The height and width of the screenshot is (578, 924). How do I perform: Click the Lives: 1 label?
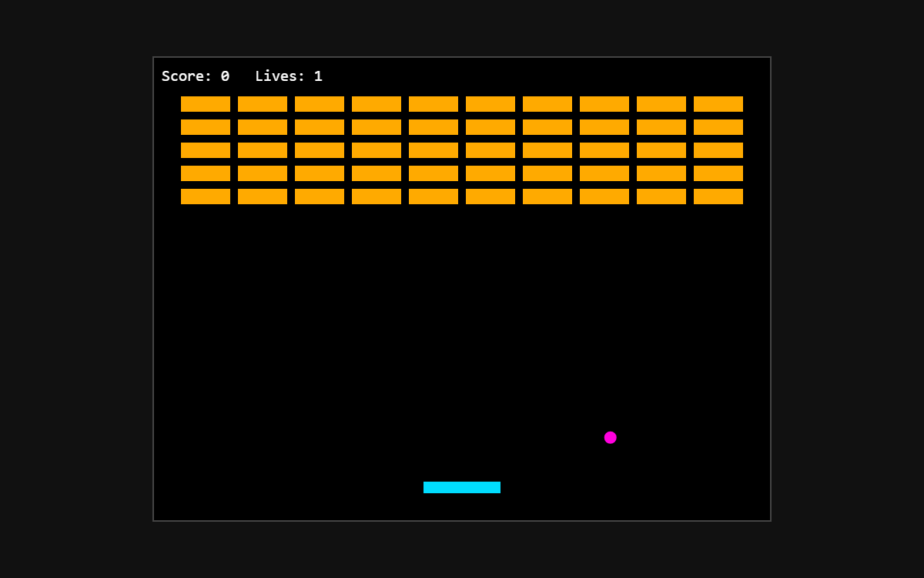coord(289,76)
